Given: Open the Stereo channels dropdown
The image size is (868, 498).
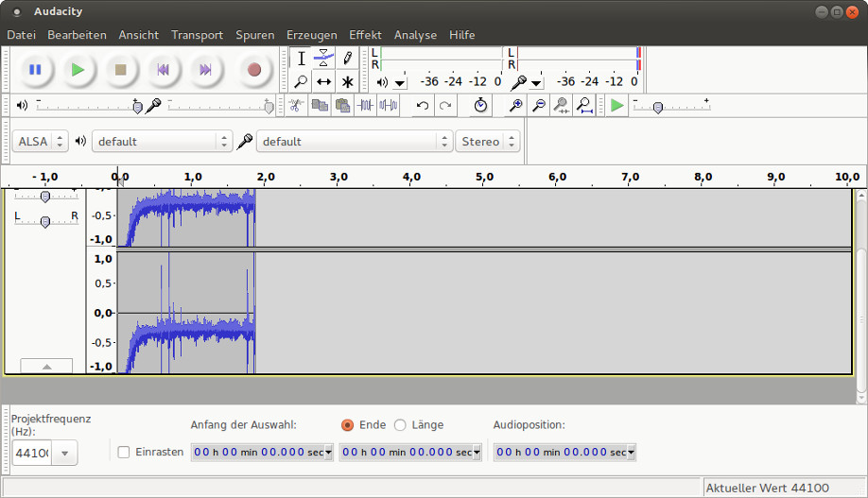Looking at the screenshot, I should pyautogui.click(x=487, y=142).
